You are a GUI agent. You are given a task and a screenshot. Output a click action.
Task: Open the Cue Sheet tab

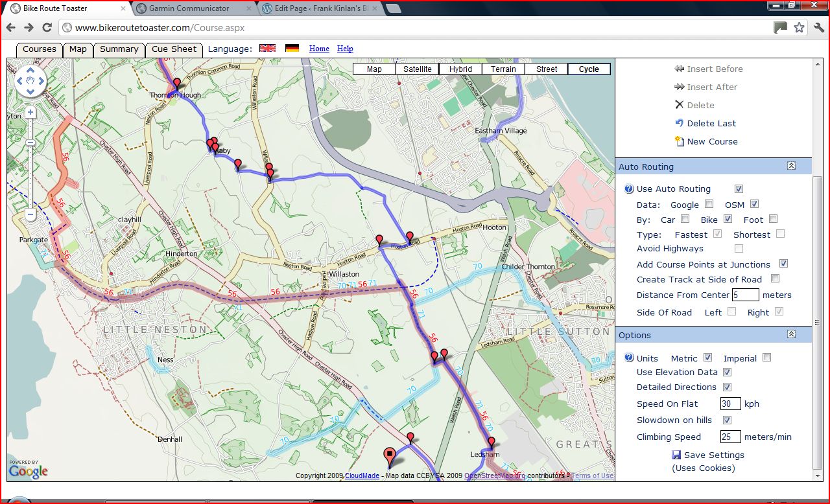pos(174,49)
